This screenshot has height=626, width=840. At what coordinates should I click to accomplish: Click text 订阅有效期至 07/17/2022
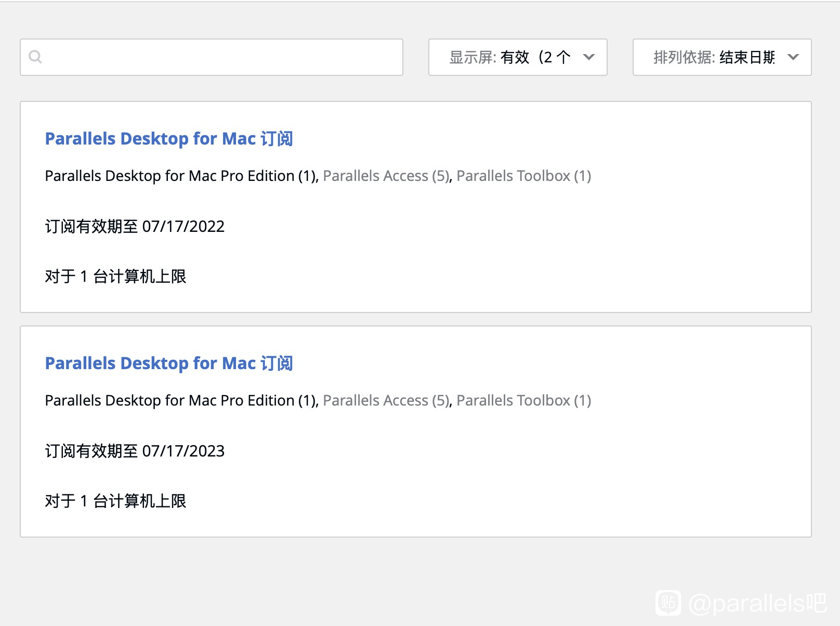[135, 226]
